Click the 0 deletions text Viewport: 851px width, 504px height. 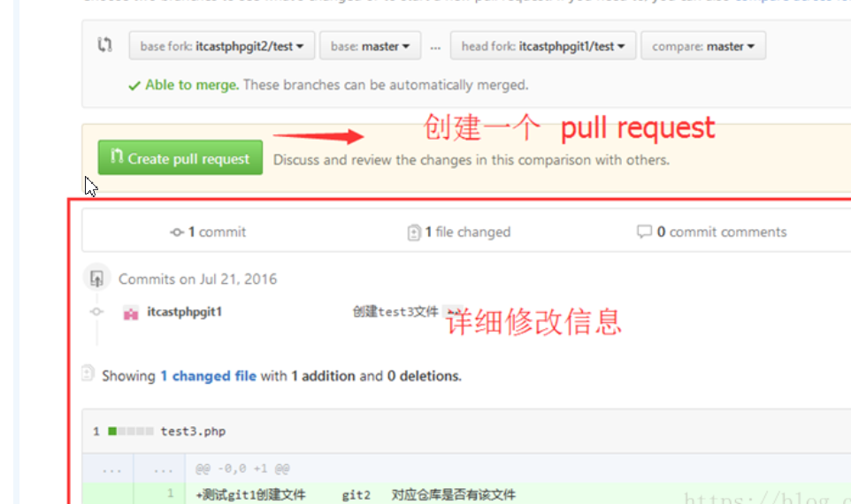click(424, 376)
